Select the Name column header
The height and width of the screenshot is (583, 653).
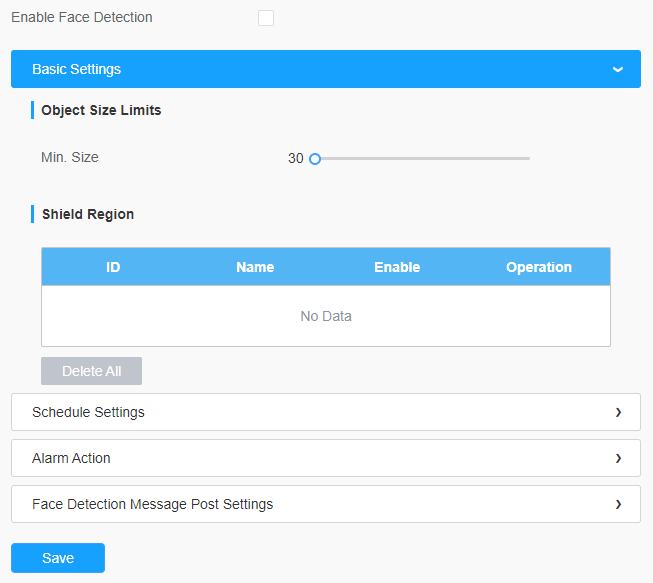coord(255,267)
